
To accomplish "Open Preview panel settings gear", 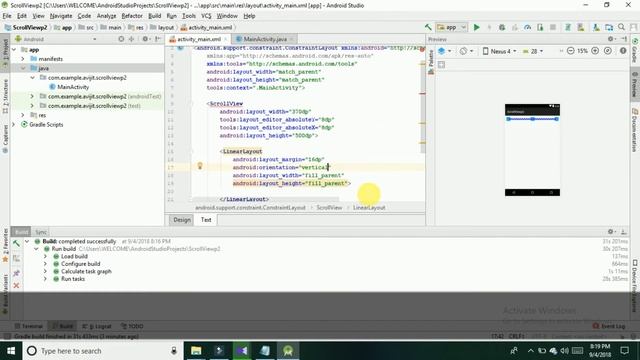I will click(x=611, y=39).
